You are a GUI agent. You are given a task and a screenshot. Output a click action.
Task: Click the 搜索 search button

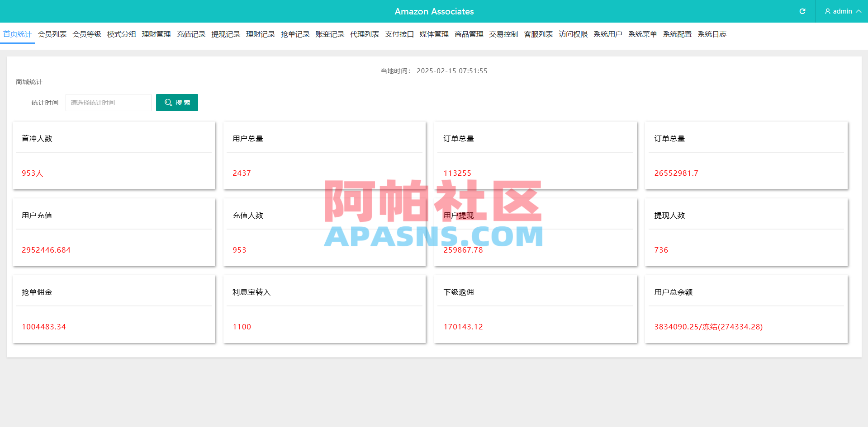[x=177, y=103]
